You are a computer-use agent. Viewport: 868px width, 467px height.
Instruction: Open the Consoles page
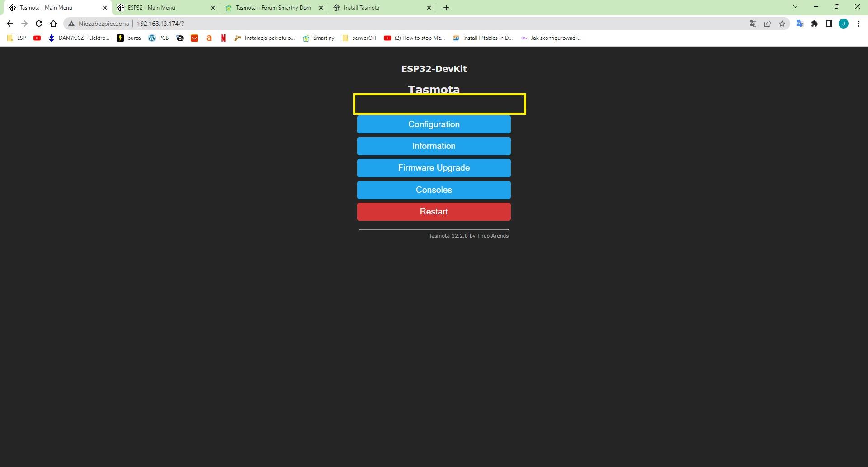click(x=434, y=190)
